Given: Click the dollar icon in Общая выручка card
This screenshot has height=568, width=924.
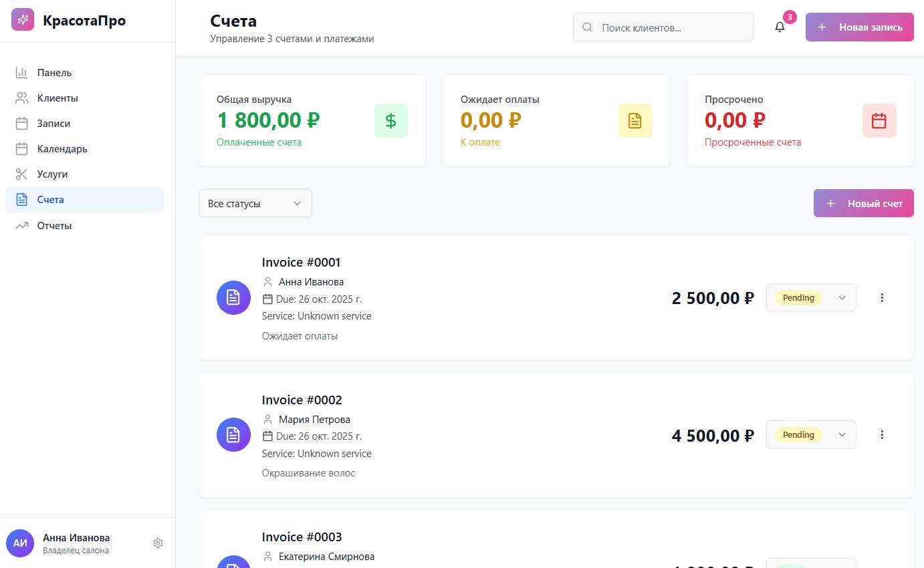Looking at the screenshot, I should click(390, 120).
